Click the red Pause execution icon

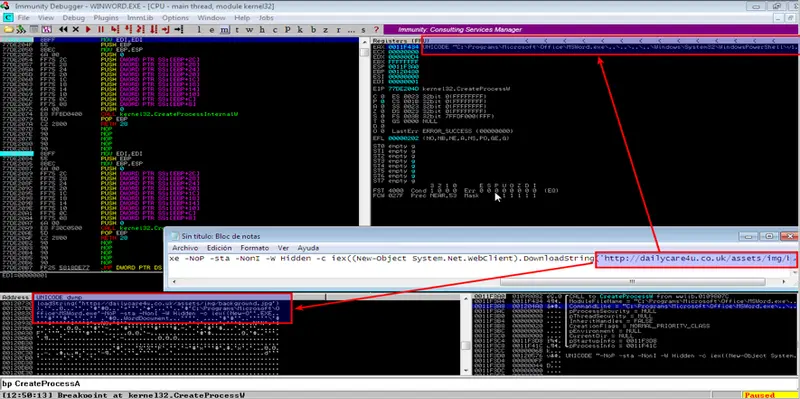tap(101, 30)
